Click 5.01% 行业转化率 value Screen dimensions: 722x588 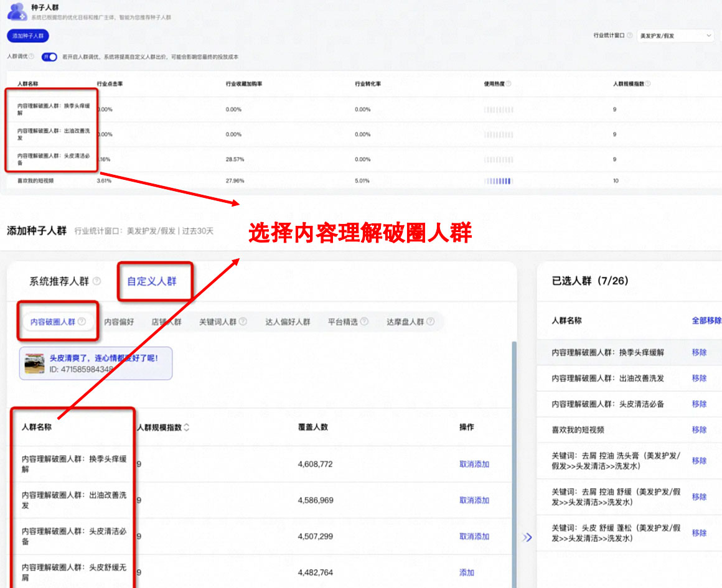click(362, 180)
